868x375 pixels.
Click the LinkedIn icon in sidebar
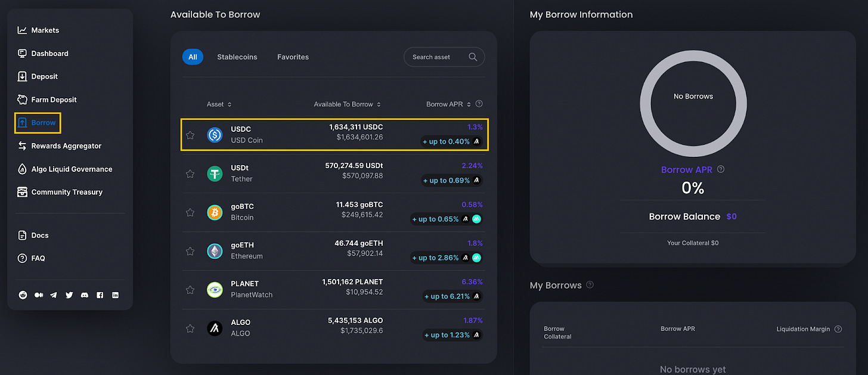click(115, 295)
